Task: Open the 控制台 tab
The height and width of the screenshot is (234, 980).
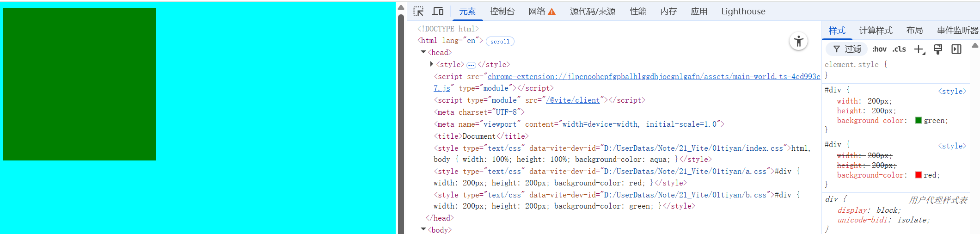Action: coord(502,12)
